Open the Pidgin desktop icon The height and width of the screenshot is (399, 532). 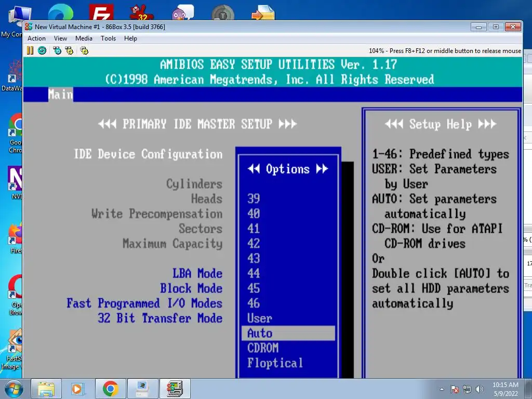point(182,12)
